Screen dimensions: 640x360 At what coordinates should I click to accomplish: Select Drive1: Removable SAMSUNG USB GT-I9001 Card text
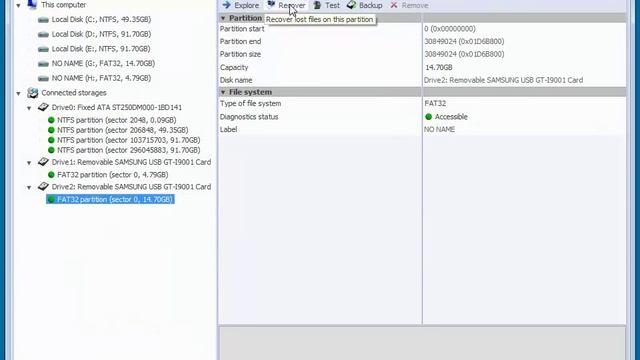point(131,162)
